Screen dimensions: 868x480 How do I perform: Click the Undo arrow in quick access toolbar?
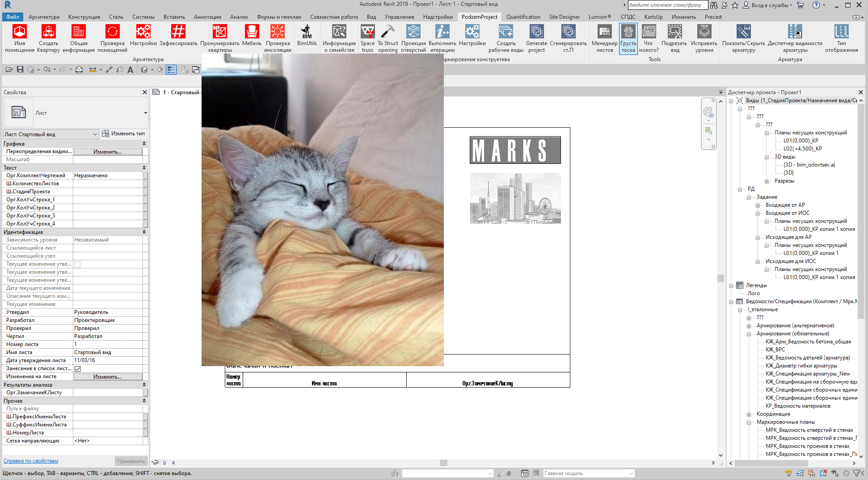tap(46, 70)
